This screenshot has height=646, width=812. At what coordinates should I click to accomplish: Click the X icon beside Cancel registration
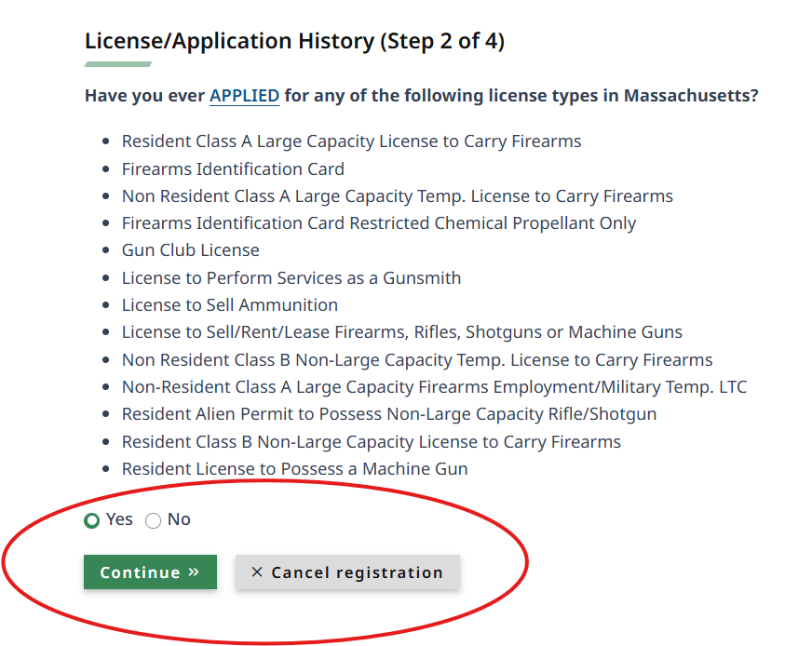pos(257,572)
